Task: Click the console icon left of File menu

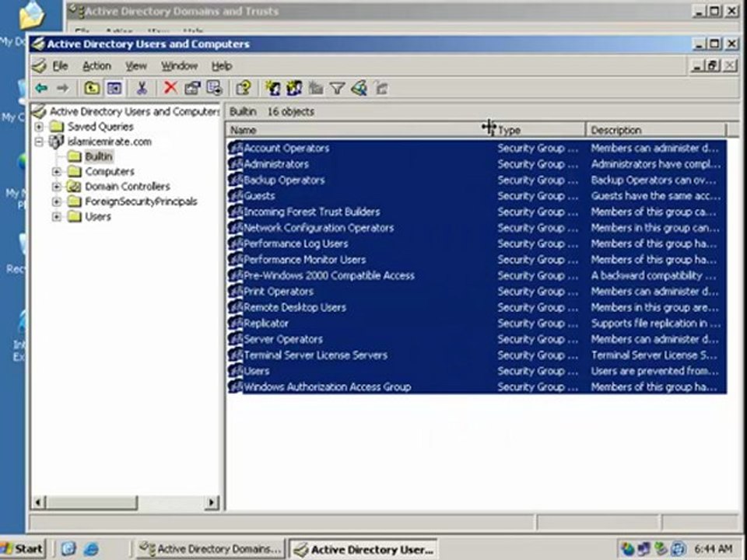Action: tap(40, 66)
